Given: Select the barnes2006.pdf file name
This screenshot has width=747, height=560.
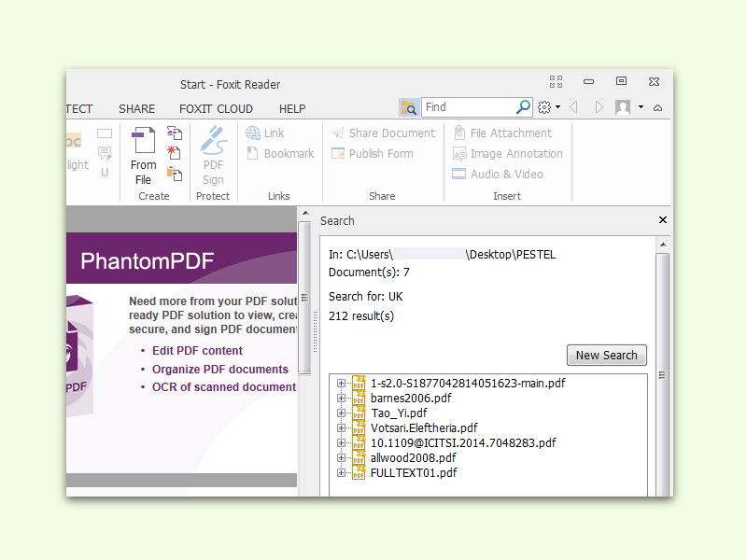Looking at the screenshot, I should pyautogui.click(x=411, y=398).
